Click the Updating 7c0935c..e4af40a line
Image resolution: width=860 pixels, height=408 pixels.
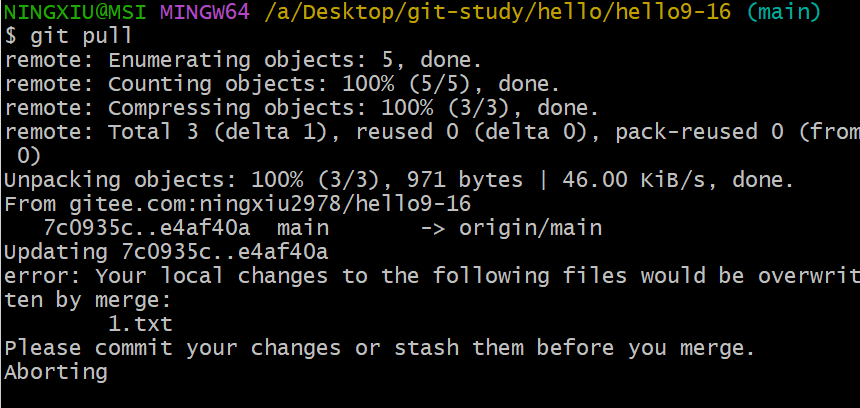point(166,252)
